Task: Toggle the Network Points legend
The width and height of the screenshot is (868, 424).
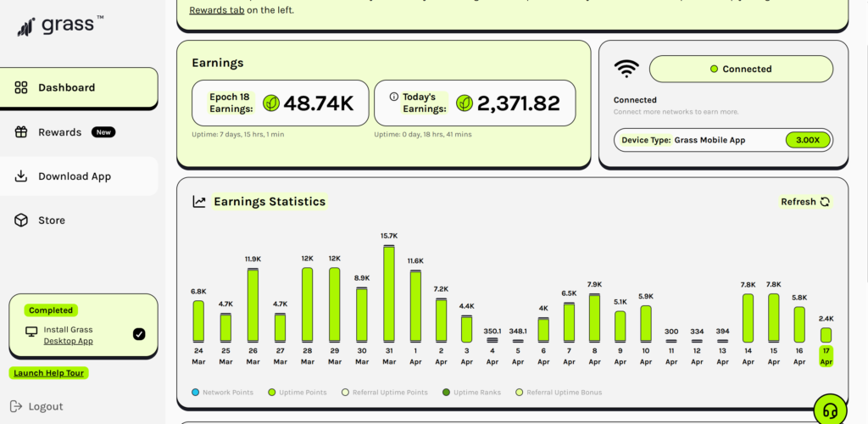Action: pos(223,393)
